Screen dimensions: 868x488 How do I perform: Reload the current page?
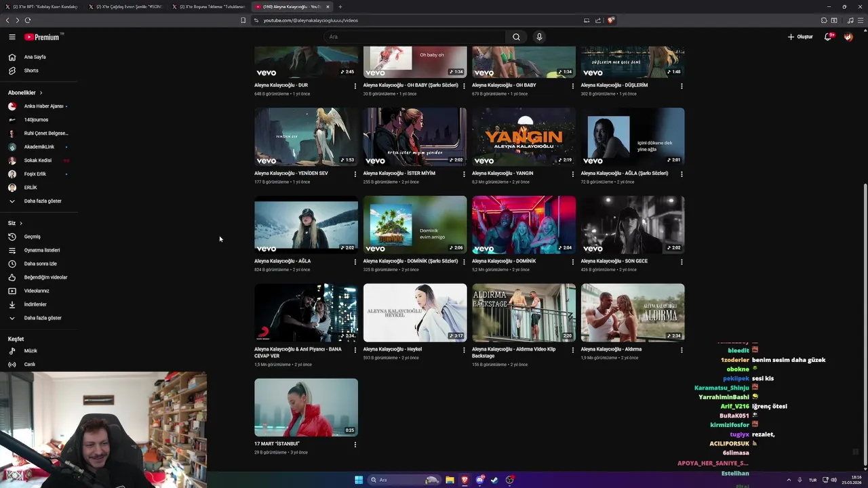pyautogui.click(x=28, y=20)
